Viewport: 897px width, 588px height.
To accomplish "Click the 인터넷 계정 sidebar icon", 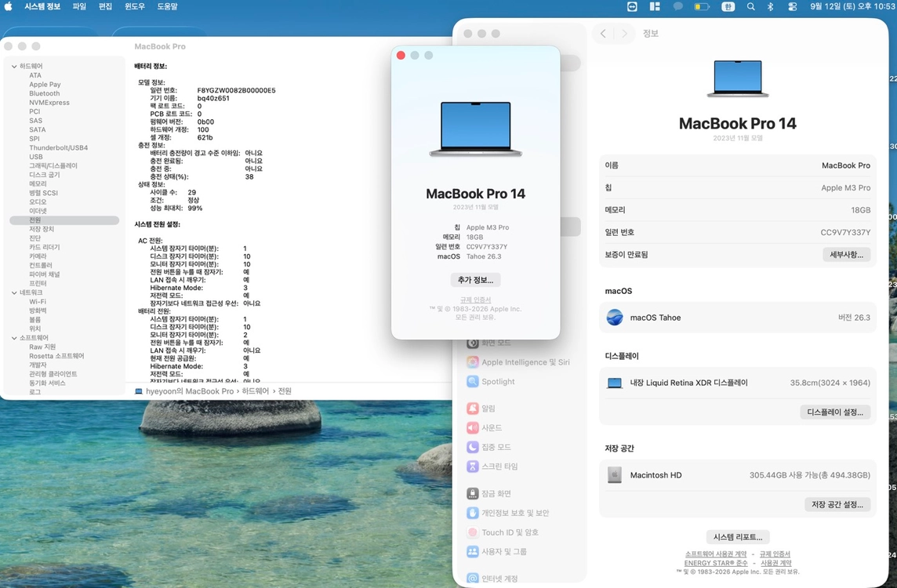I will pos(473,579).
